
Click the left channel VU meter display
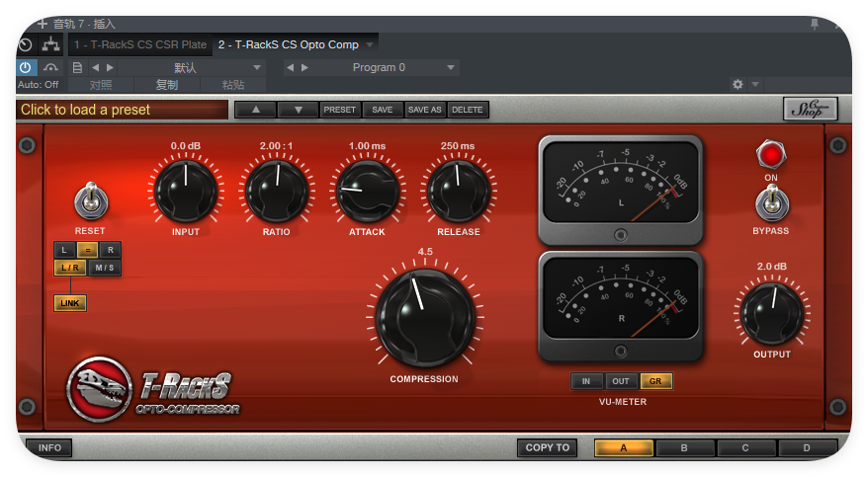click(621, 183)
